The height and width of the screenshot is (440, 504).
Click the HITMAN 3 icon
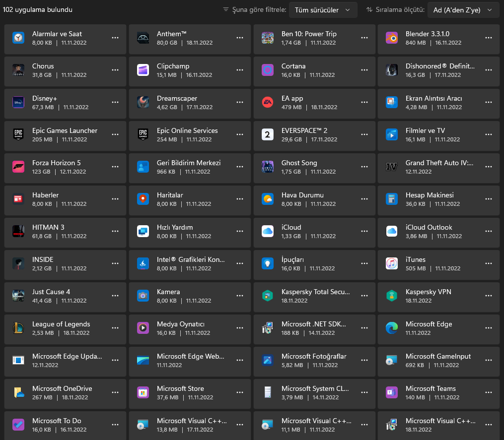tap(18, 231)
